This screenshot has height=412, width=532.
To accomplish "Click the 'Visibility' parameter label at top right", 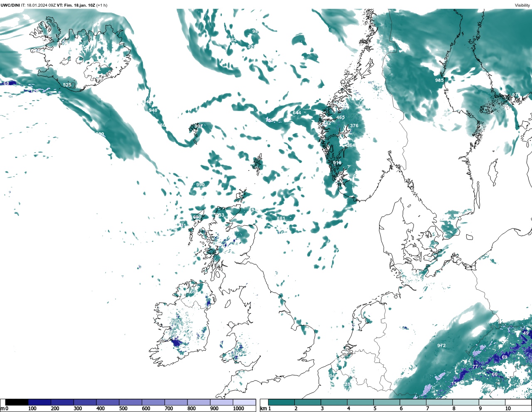I will 522,5.
